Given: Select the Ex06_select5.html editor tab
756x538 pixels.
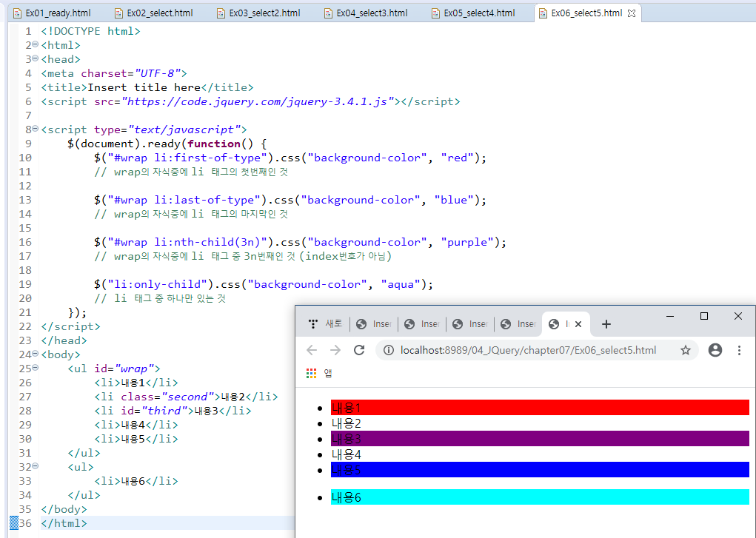Looking at the screenshot, I should 586,13.
